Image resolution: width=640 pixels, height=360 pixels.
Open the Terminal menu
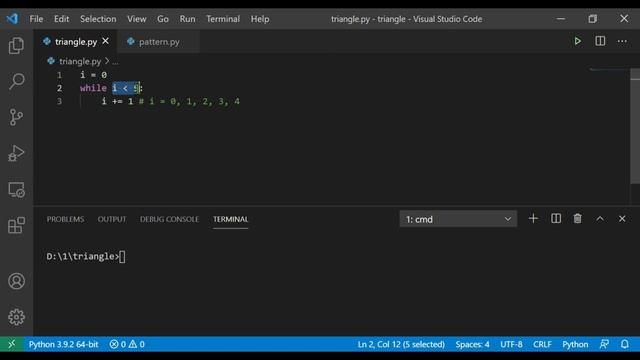tap(223, 19)
